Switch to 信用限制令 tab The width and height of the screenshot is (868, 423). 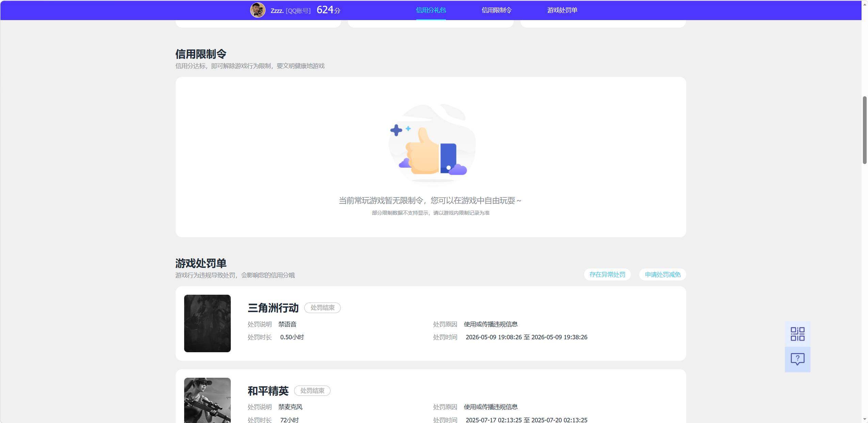(496, 10)
